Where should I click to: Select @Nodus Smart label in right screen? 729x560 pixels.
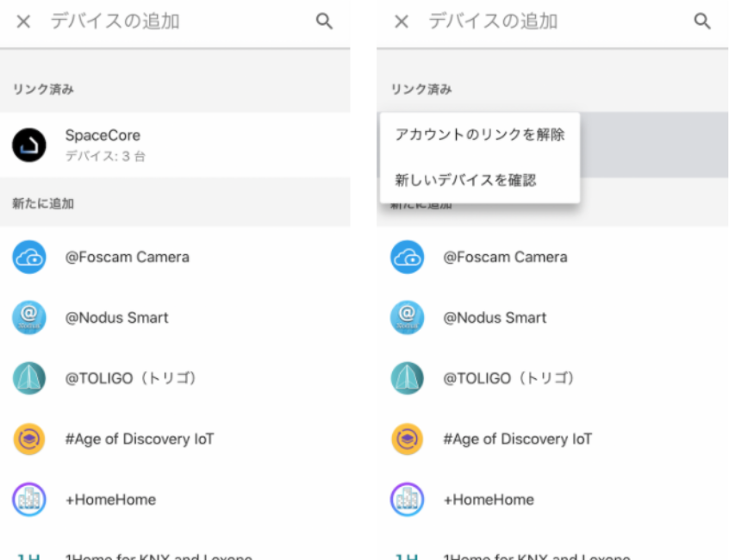[x=495, y=318]
